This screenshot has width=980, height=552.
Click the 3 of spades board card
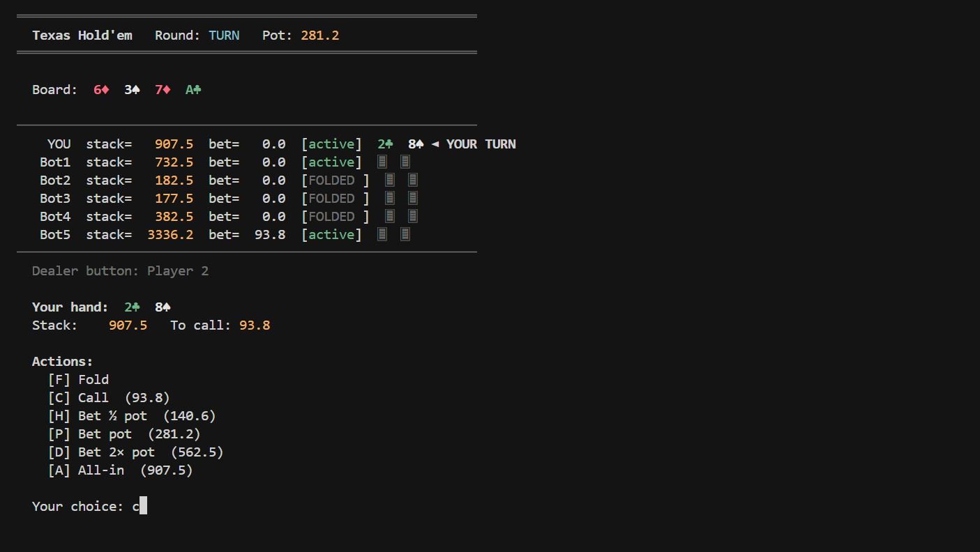pos(132,90)
